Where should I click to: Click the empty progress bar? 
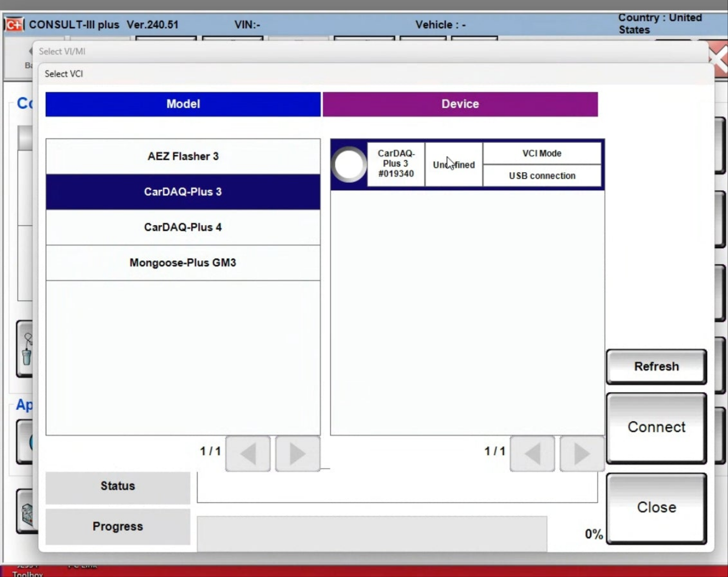(x=372, y=533)
